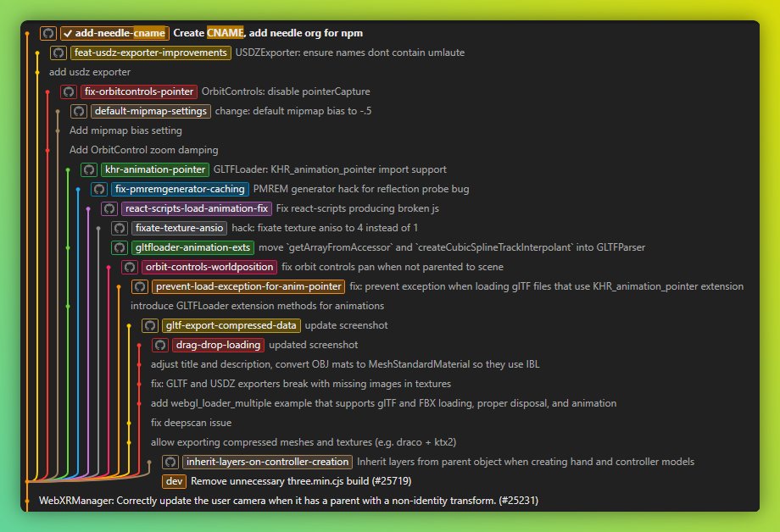Viewport: 780px width, 532px height.
Task: Select the fixate-texture-ansio branch label
Action: coord(179,228)
